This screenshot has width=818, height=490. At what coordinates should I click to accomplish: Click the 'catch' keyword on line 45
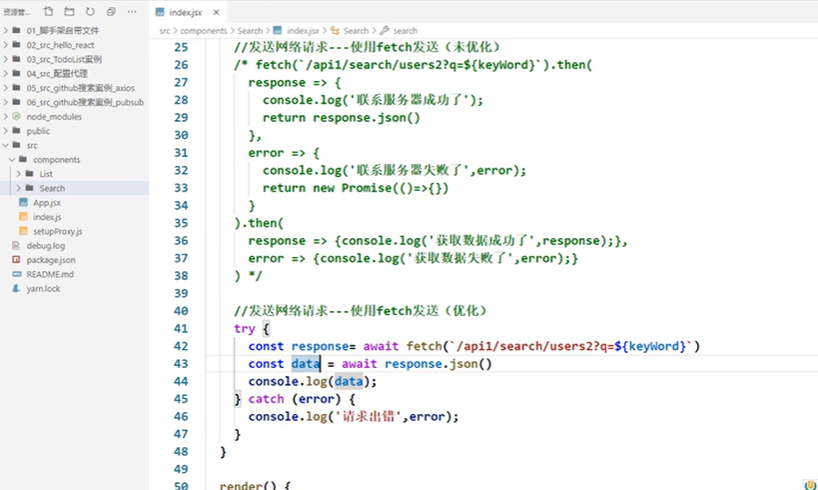(266, 399)
